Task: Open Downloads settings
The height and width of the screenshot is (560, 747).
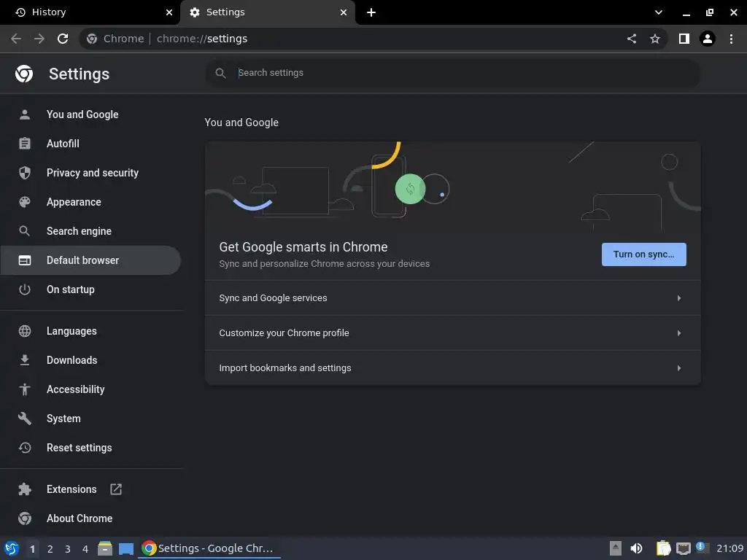Action: (90, 360)
